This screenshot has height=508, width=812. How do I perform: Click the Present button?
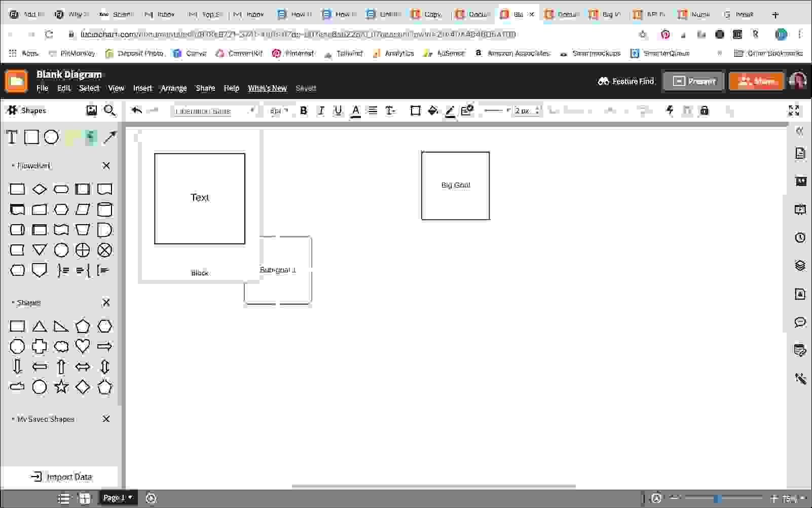[693, 81]
